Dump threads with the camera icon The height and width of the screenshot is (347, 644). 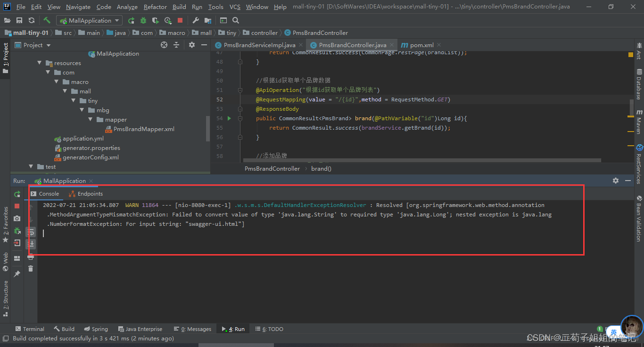[x=17, y=218]
